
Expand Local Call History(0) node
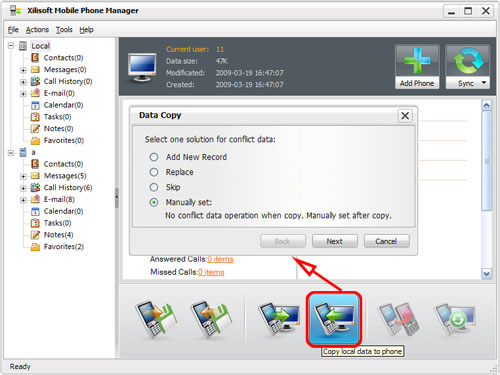(x=23, y=82)
